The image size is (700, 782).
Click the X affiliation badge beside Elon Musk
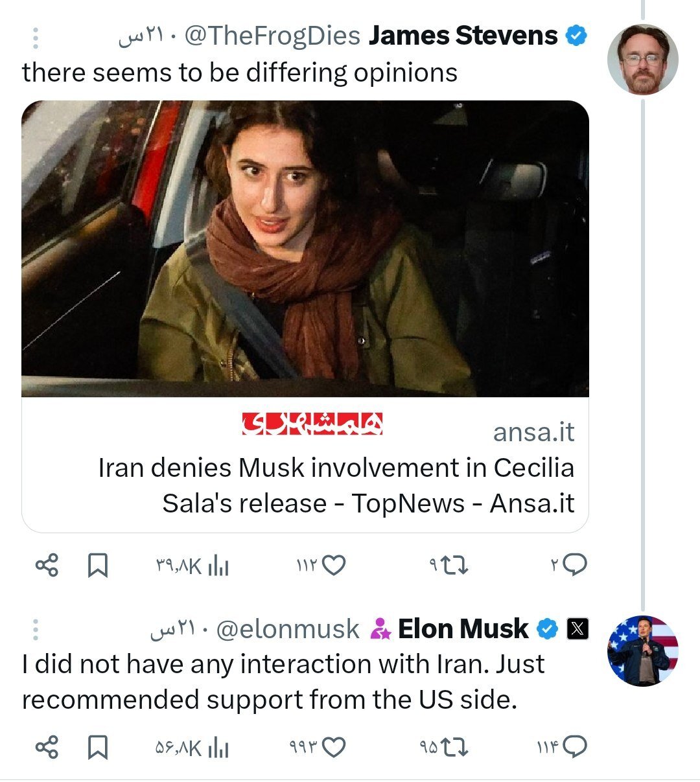(577, 629)
